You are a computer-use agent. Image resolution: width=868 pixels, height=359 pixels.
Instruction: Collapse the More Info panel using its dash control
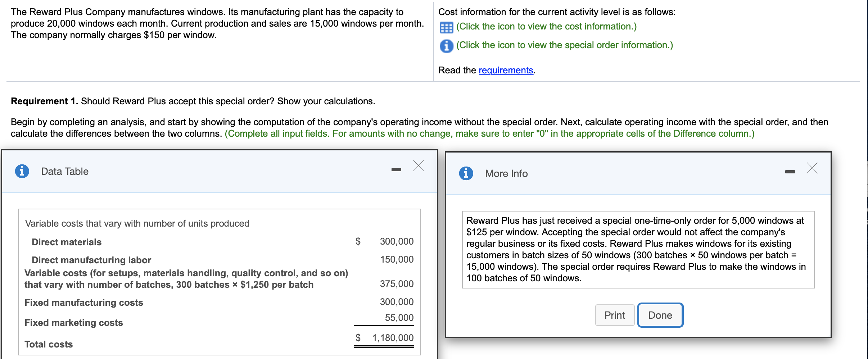pos(790,171)
